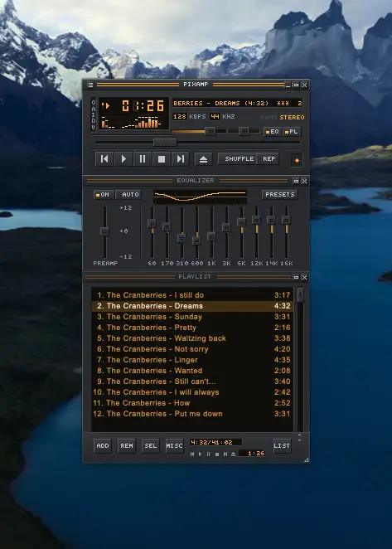This screenshot has height=549, width=392.
Task: Enable Shuffle mode
Action: tap(239, 159)
